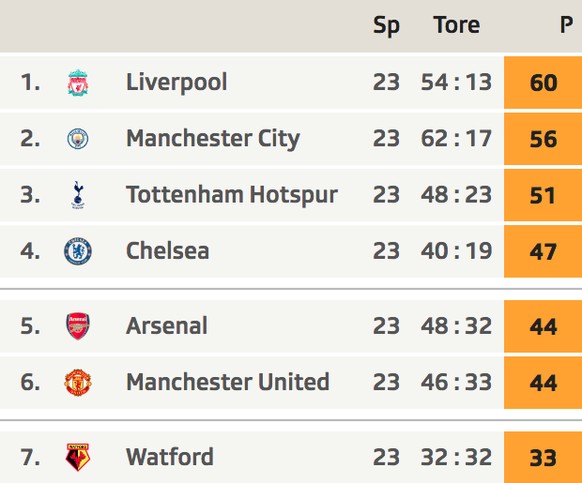Click Liverpool's 54:13 goals value

pos(457,82)
